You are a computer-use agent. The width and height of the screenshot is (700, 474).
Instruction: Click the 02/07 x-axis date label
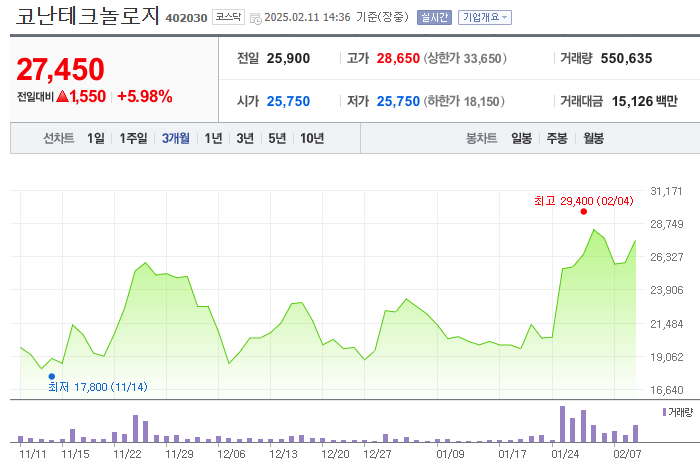(627, 454)
